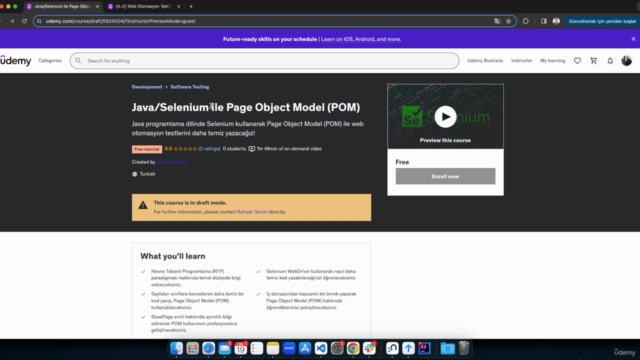640x360 pixels.
Task: Click the Free tutorial badge
Action: 147,149
